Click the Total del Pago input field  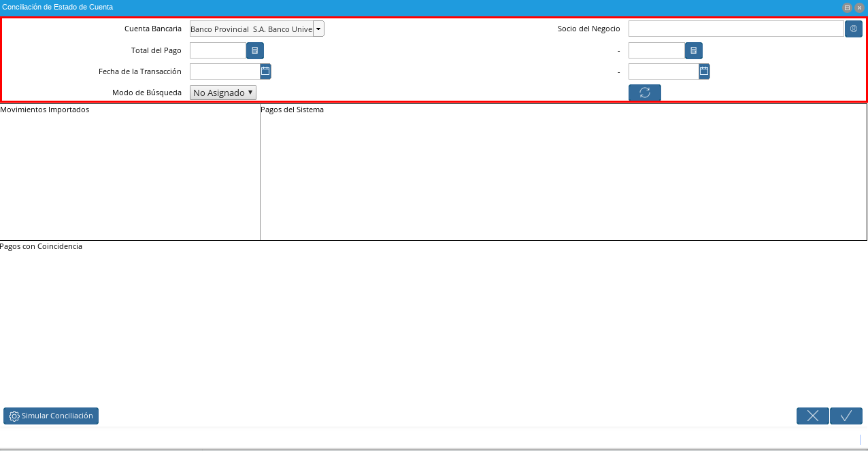[218, 50]
